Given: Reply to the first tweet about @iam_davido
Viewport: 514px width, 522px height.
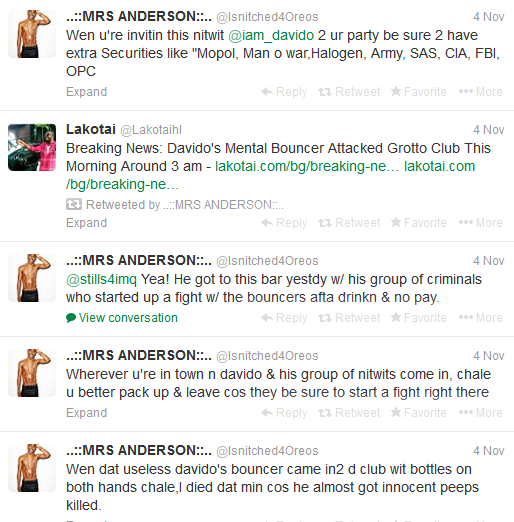Looking at the screenshot, I should click(284, 92).
